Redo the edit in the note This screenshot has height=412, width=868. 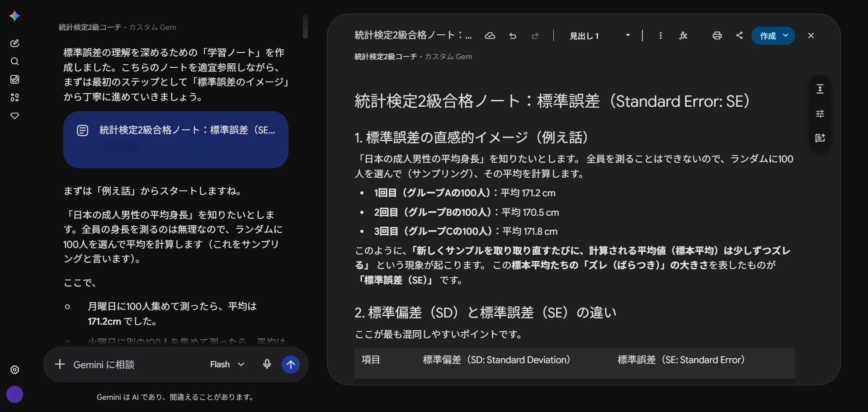coord(535,36)
